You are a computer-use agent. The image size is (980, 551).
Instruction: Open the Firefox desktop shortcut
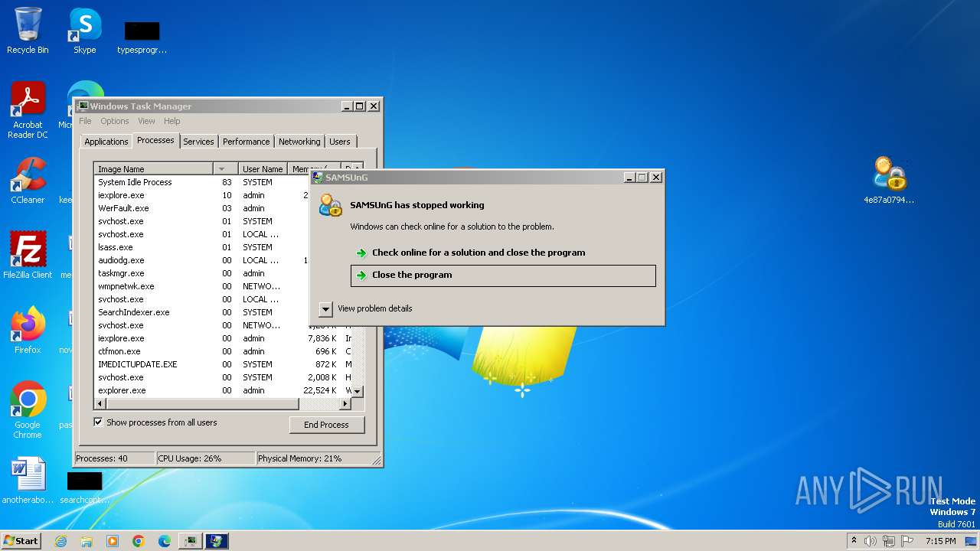pos(28,330)
